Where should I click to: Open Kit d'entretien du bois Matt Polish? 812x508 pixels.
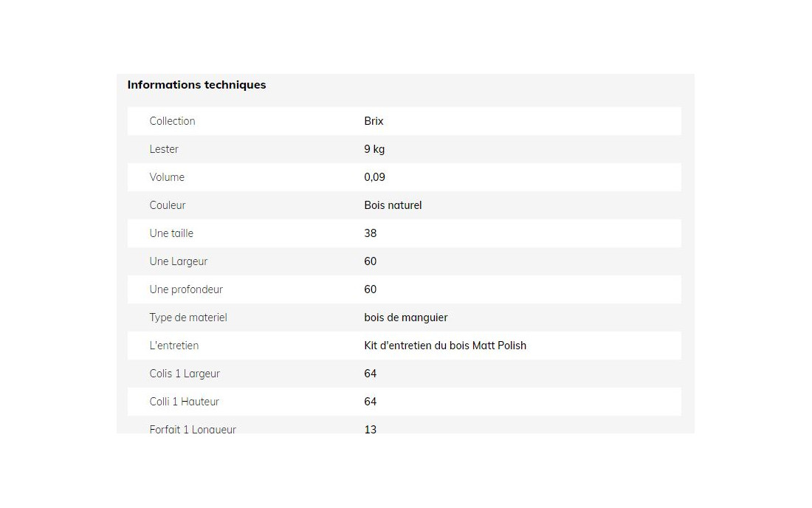click(x=445, y=346)
